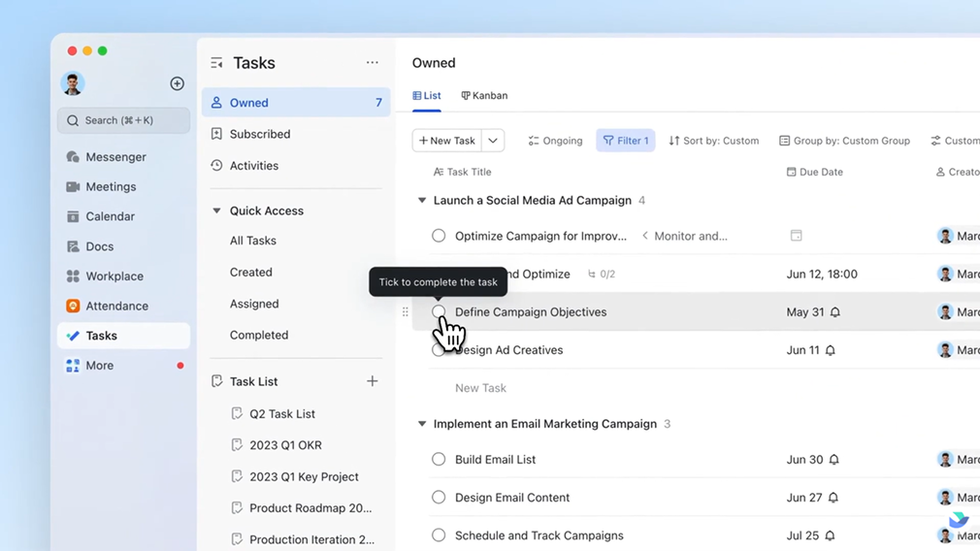Add a new task list with plus icon
Viewport: 980px width, 551px height.
[372, 381]
